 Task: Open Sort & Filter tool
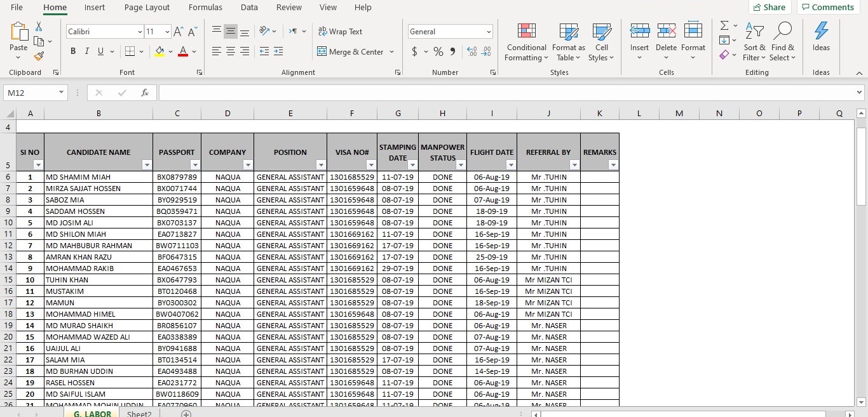pos(754,42)
